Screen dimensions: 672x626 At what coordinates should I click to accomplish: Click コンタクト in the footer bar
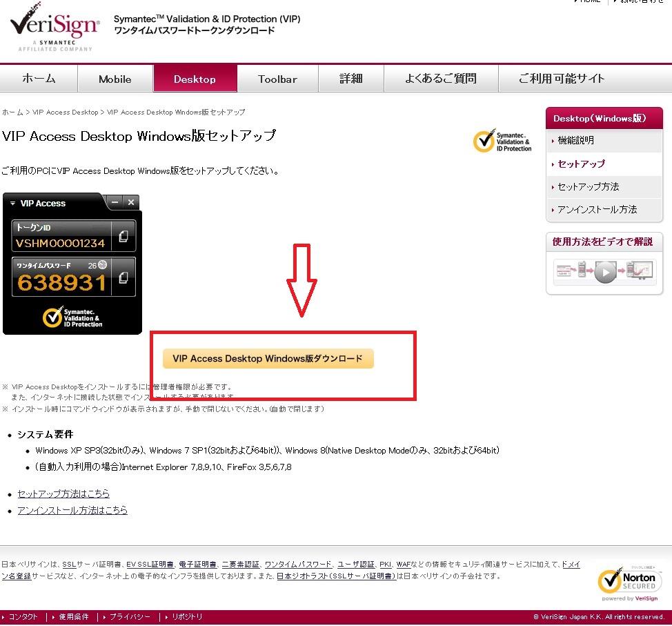point(23,616)
